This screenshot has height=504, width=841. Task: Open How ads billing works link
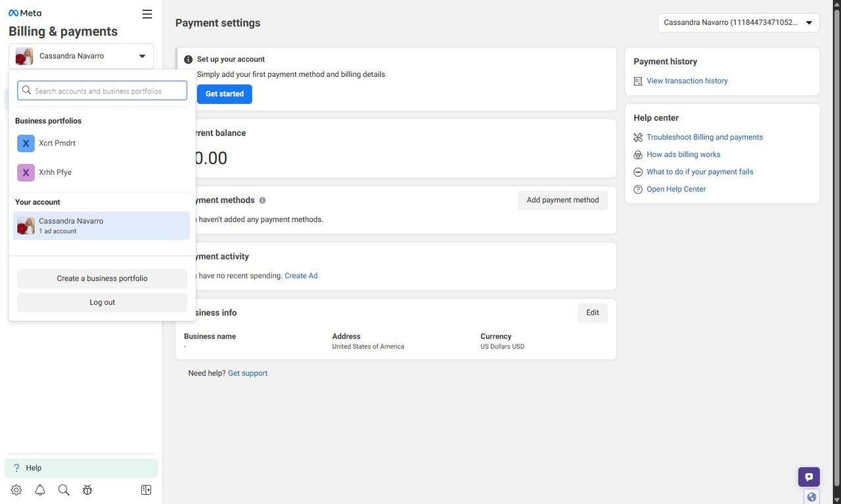pos(683,154)
